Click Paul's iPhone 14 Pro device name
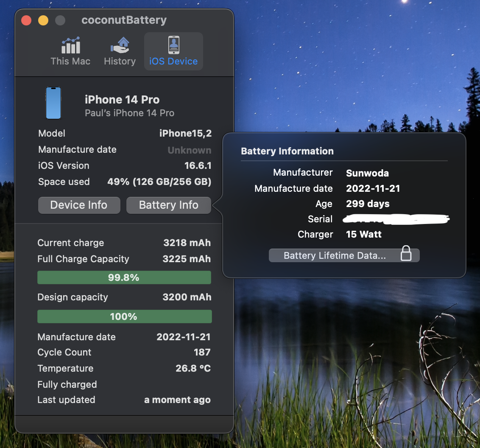This screenshot has width=480, height=448. tap(129, 113)
